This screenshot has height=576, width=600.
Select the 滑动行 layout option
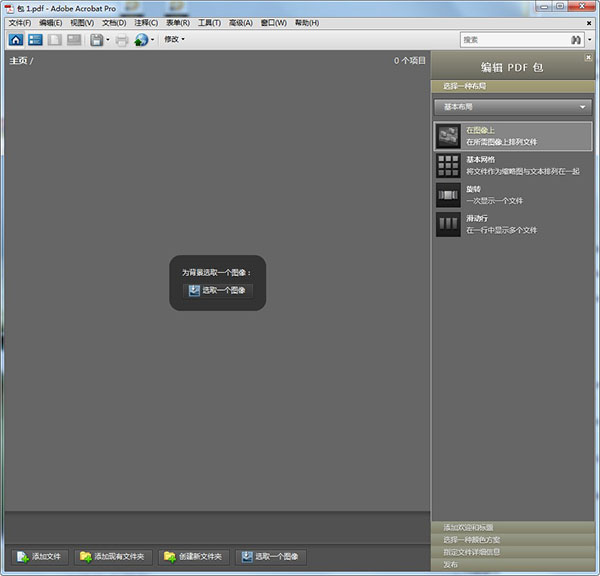click(x=448, y=224)
